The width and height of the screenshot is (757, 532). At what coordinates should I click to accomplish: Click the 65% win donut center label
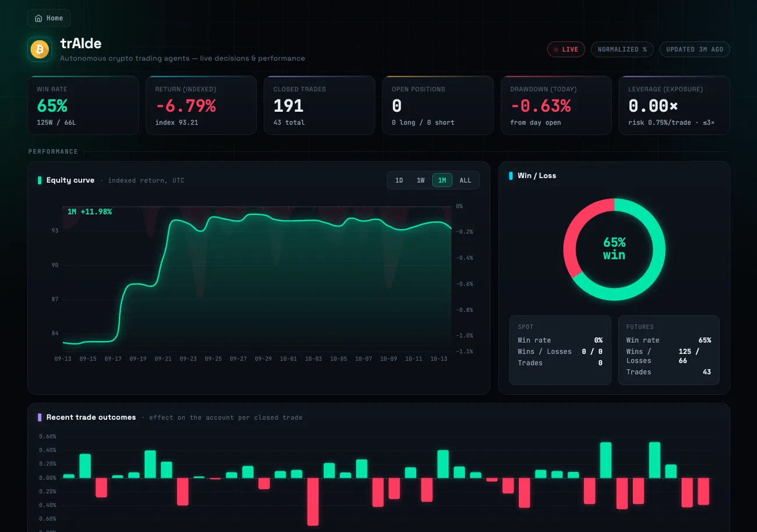pos(614,249)
